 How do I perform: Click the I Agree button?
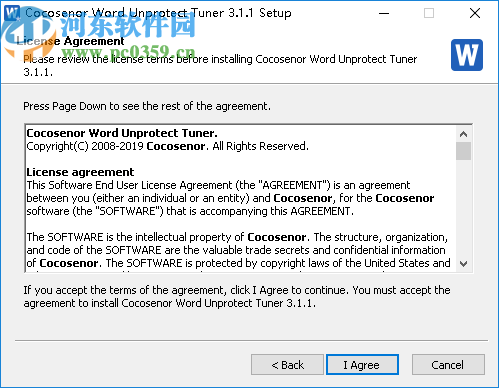point(362,365)
